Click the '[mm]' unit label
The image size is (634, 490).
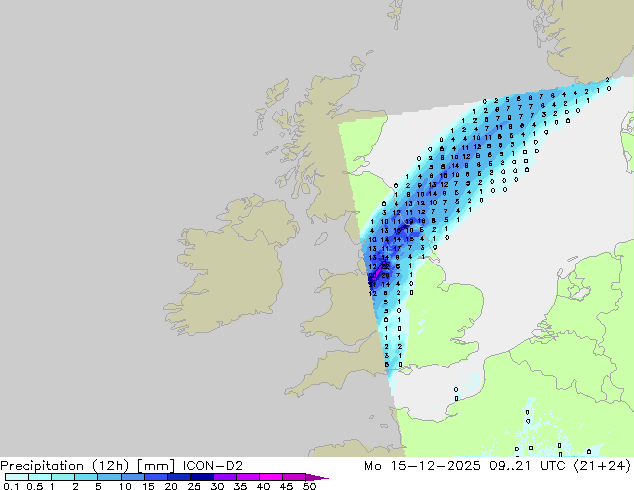click(x=156, y=466)
